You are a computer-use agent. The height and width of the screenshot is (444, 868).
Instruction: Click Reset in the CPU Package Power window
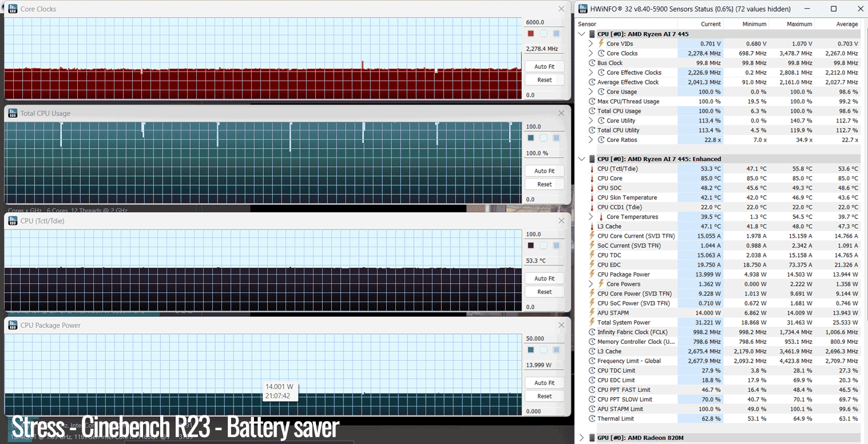[544, 396]
